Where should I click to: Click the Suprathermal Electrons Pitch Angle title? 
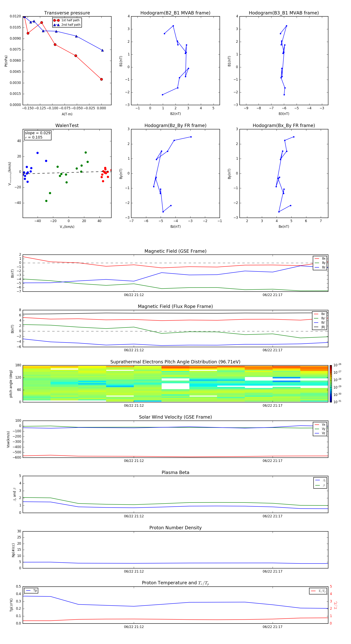[175, 362]
